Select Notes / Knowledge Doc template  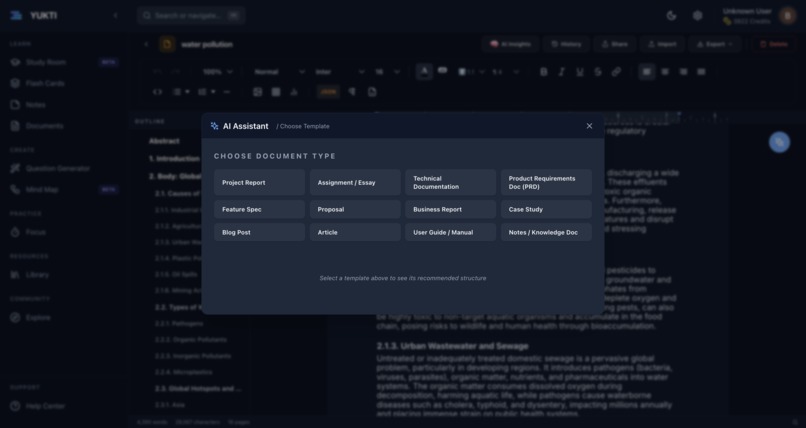(x=546, y=232)
